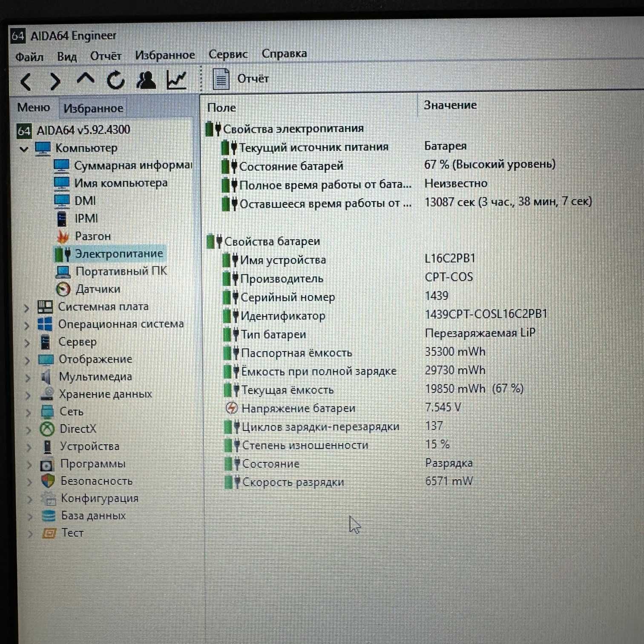The height and width of the screenshot is (644, 644).
Task: Click the DirectX Xbox icon
Action: [x=47, y=429]
